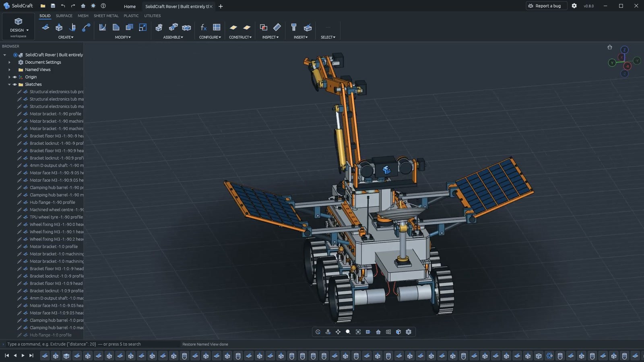The image size is (644, 362).
Task: Collapse the Sketches folder
Action: (9, 84)
